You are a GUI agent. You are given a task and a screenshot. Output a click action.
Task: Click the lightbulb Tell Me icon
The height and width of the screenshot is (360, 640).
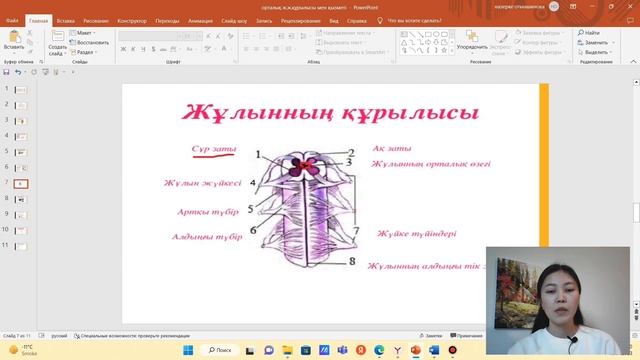(x=380, y=20)
